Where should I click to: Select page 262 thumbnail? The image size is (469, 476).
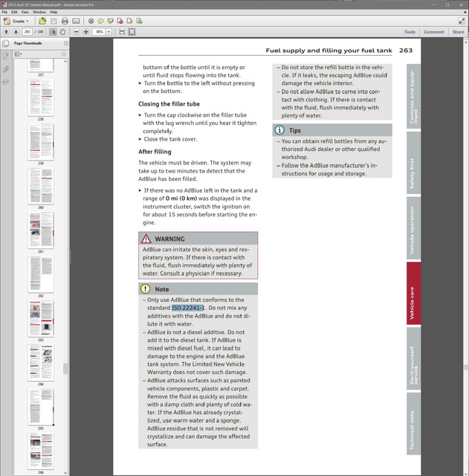point(41,274)
